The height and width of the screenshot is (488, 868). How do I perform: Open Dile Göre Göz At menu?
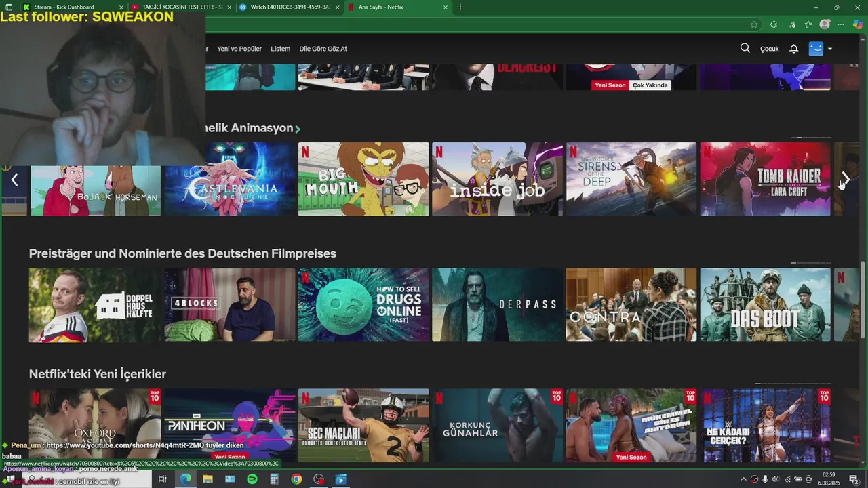[323, 49]
